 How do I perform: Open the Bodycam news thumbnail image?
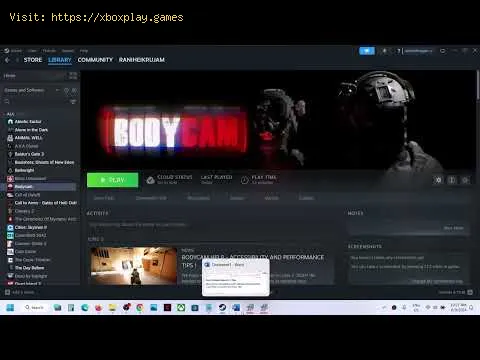[x=134, y=266]
